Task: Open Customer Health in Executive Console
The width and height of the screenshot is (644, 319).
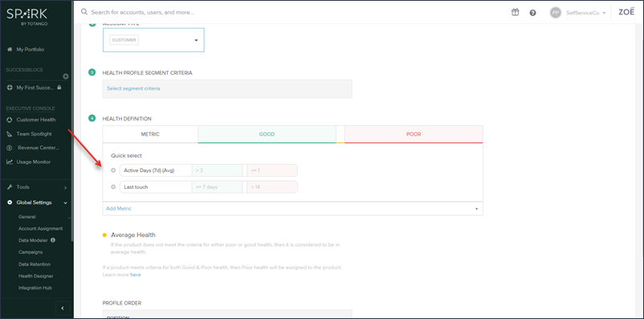Action: coord(36,120)
